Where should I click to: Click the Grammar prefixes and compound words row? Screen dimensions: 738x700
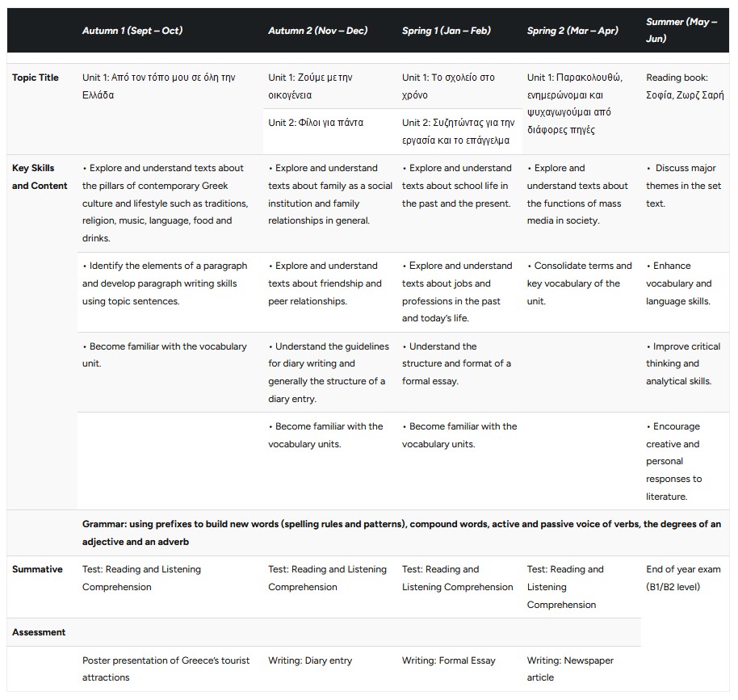click(x=401, y=533)
